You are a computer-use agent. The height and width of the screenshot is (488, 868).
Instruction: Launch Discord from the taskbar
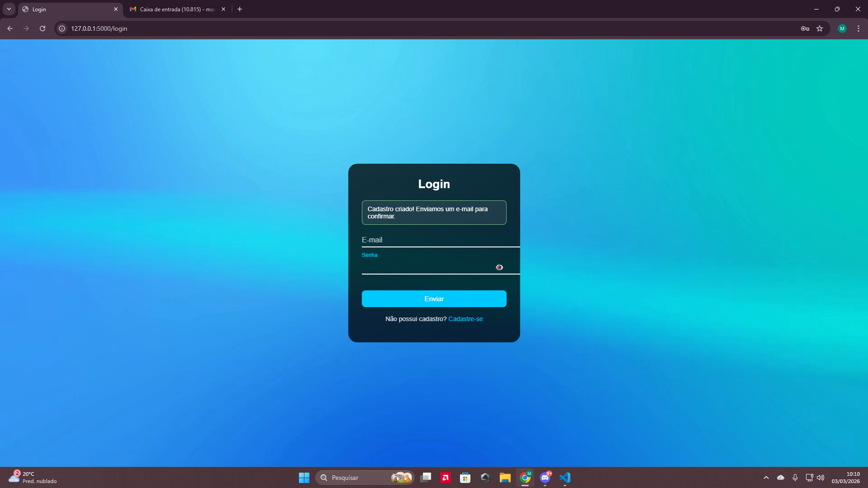(545, 477)
